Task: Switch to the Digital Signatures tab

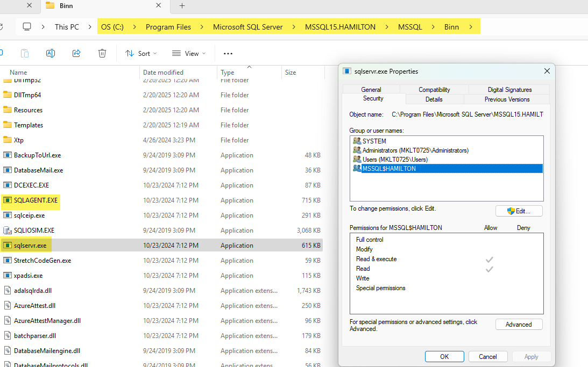Action: click(x=509, y=90)
